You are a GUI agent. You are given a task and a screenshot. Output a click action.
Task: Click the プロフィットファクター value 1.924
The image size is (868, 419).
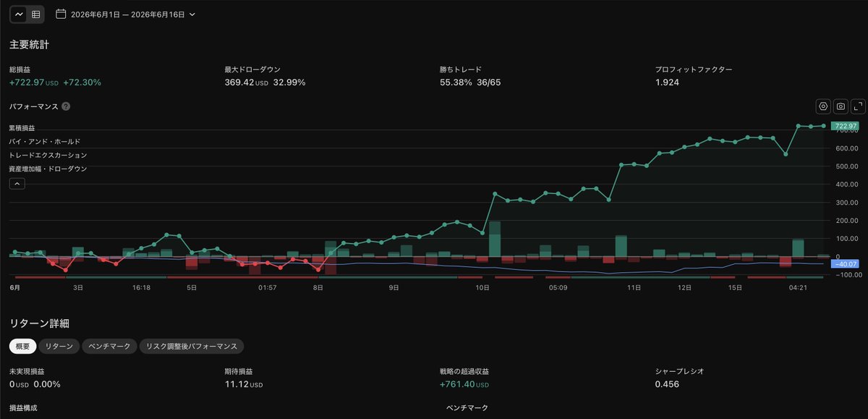[x=667, y=82]
